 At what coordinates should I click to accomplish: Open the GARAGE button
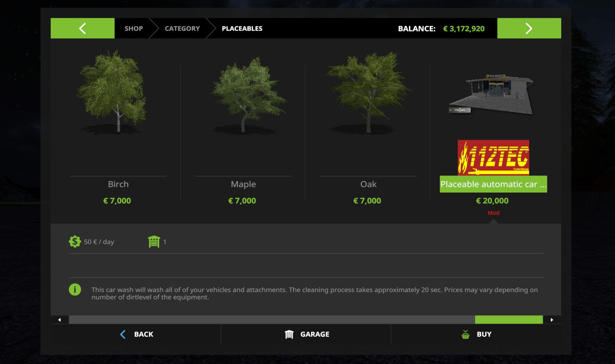tap(306, 334)
